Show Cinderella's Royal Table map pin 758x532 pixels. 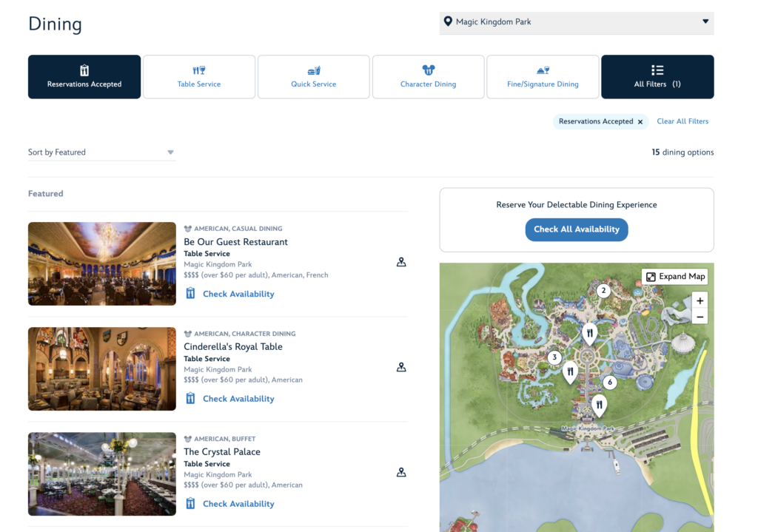401,367
